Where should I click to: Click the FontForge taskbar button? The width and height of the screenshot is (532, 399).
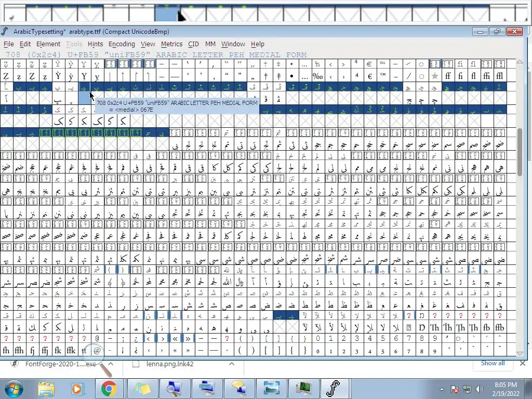(x=335, y=389)
